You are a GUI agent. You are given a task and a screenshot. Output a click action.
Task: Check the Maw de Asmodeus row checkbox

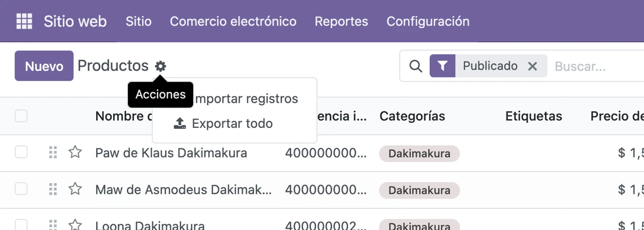click(x=21, y=189)
